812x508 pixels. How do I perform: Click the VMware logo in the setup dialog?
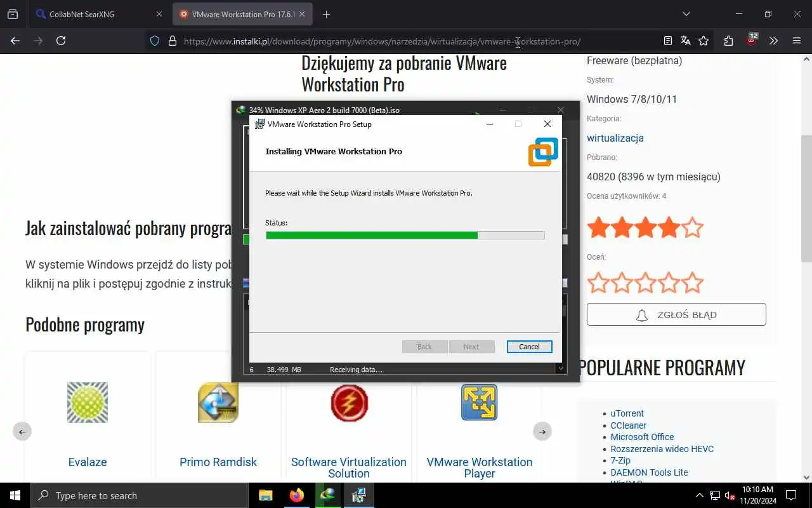(x=543, y=152)
